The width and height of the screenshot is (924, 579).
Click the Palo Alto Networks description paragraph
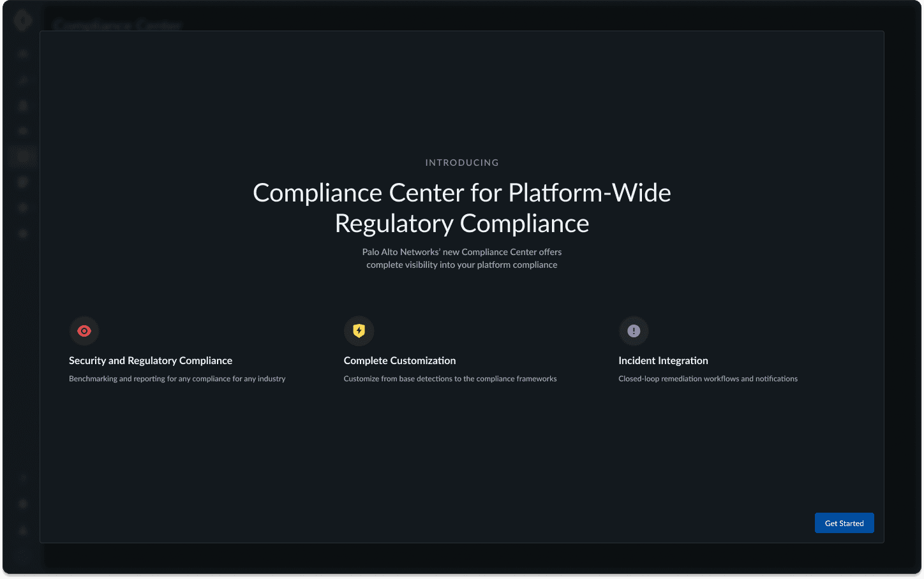click(462, 258)
